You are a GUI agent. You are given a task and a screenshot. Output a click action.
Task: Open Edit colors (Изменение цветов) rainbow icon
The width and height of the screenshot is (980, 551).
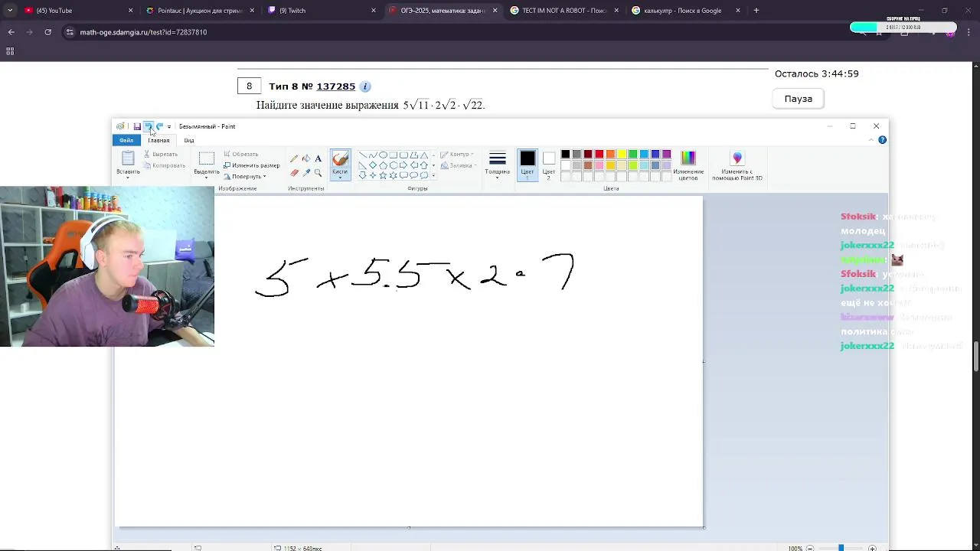click(x=688, y=158)
